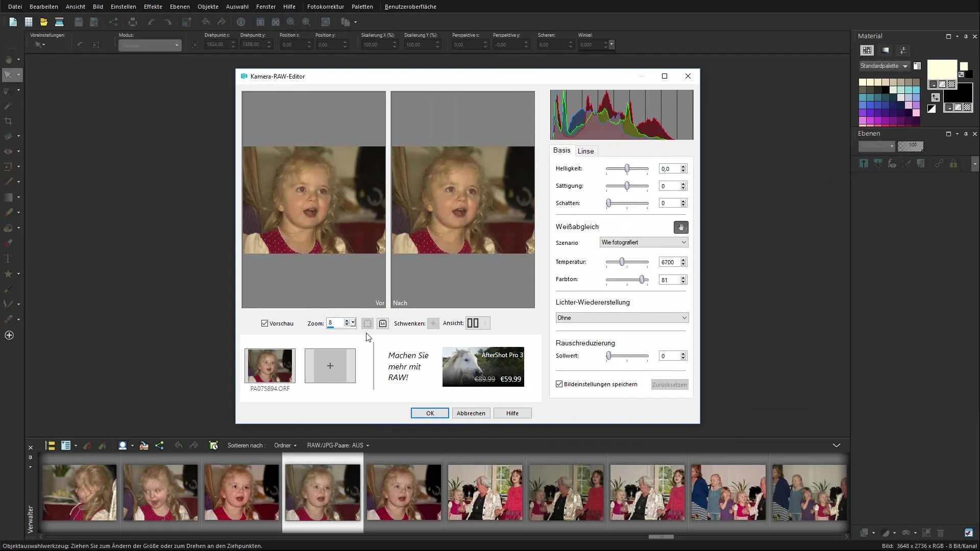
Task: Open the Szenario dropdown Wie fotografiert
Action: coord(644,242)
